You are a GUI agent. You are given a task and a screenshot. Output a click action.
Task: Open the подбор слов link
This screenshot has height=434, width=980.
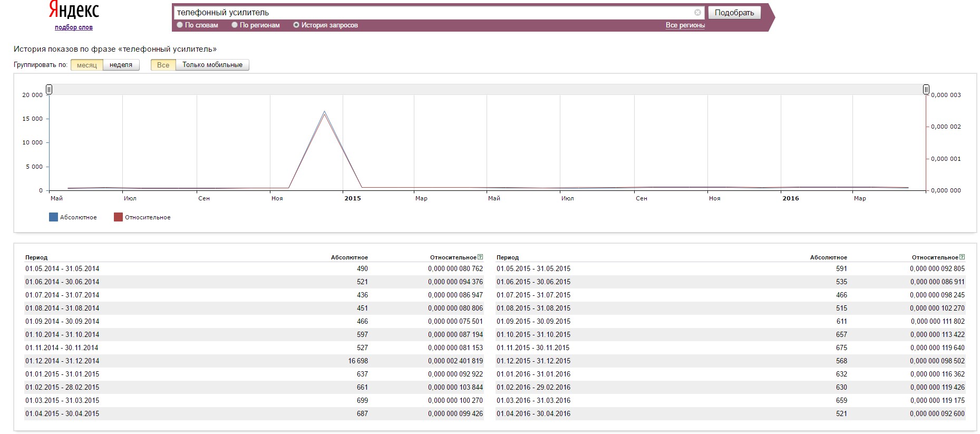[74, 27]
